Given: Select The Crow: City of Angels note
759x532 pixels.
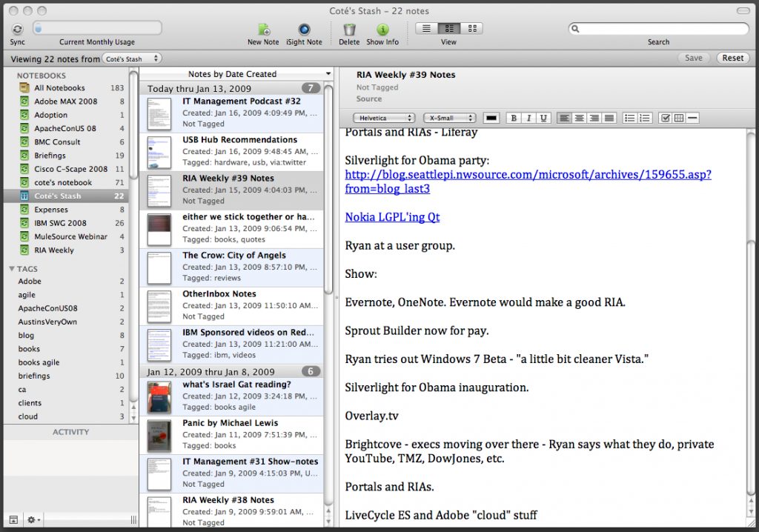Looking at the screenshot, I should click(231, 267).
